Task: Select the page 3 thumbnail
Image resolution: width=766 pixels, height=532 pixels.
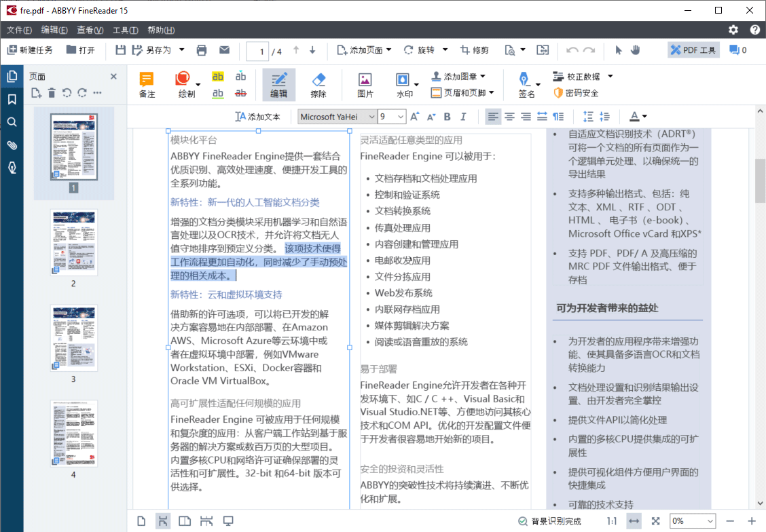Action: [73, 337]
